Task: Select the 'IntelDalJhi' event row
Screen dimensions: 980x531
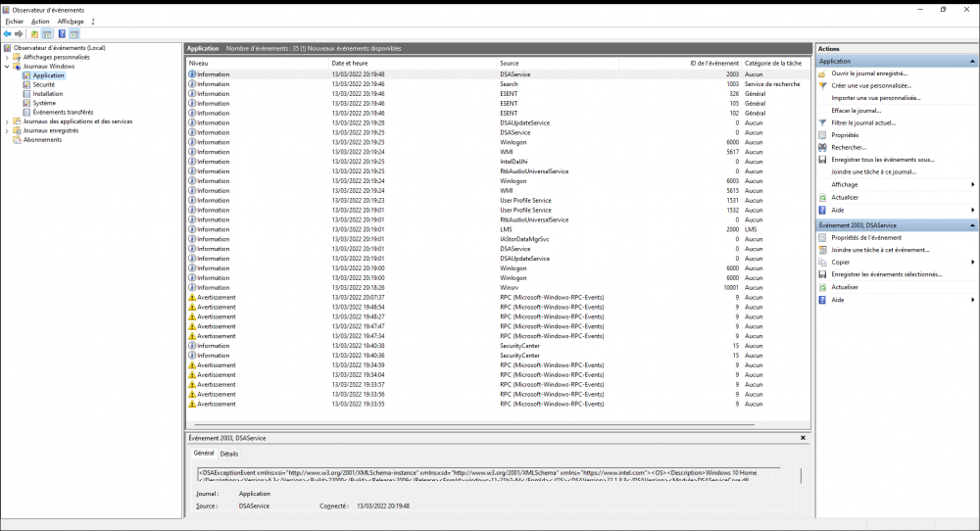Action: coord(498,162)
